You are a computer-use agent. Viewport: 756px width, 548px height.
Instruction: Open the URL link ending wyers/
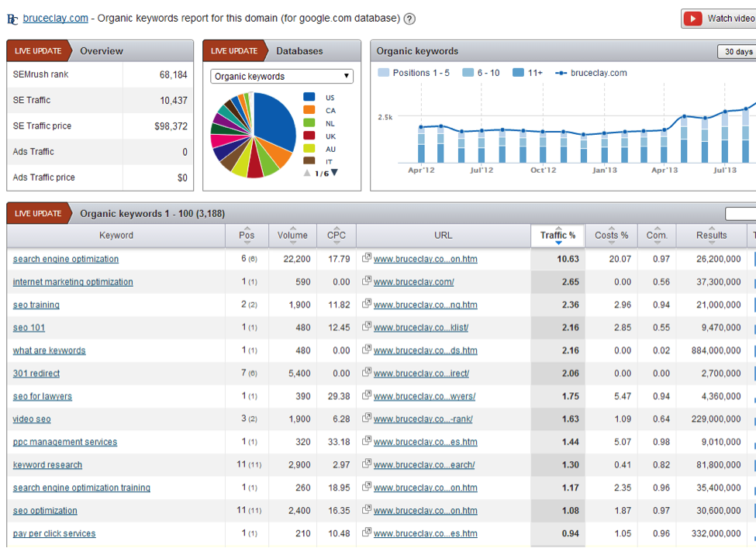pos(424,396)
